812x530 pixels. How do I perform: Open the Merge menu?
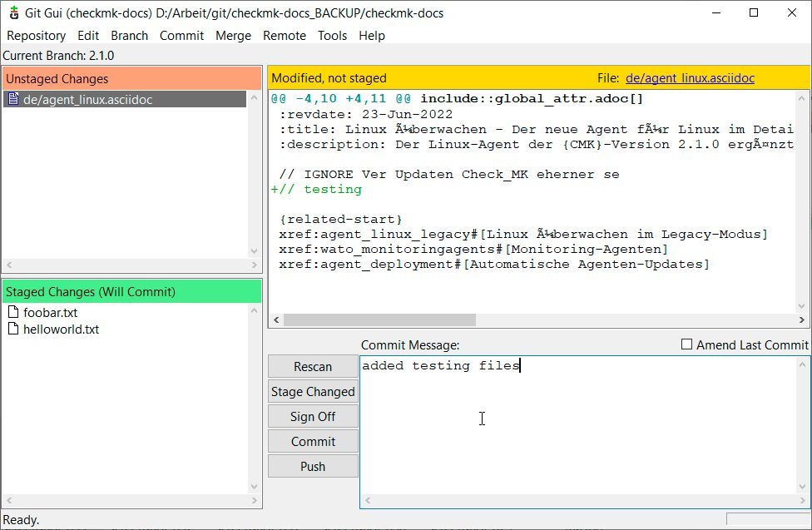(x=233, y=36)
